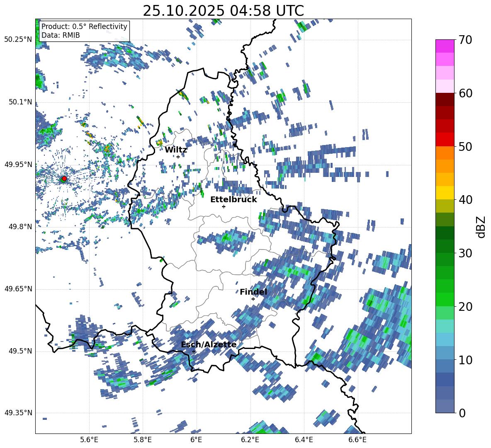Click the 70 tick on colorbar

coord(465,40)
